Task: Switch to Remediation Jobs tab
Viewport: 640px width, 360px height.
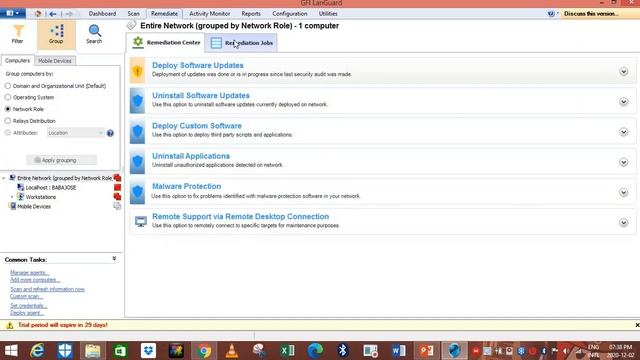Action: click(241, 43)
